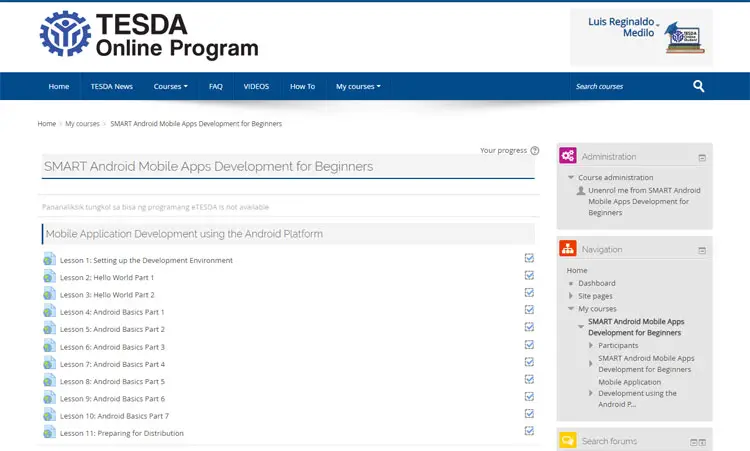Expand the Site pages tree node
Image resolution: width=750 pixels, height=451 pixels.
coord(571,296)
